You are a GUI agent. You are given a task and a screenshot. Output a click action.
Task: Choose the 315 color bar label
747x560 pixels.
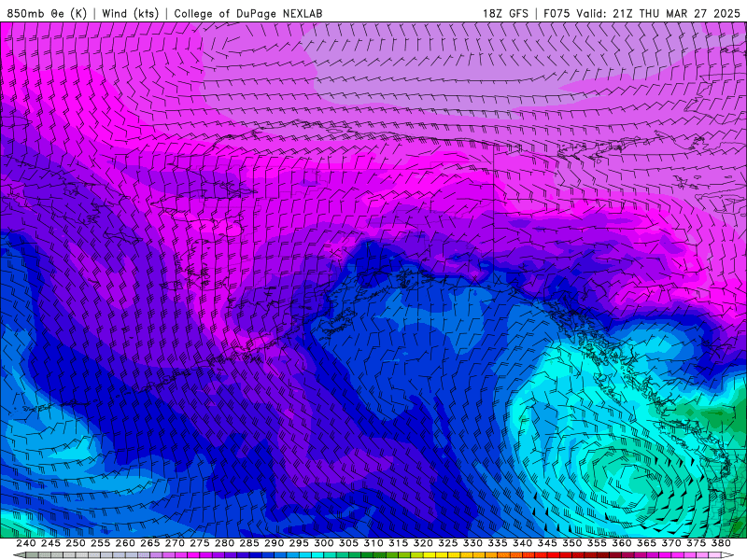pos(399,543)
